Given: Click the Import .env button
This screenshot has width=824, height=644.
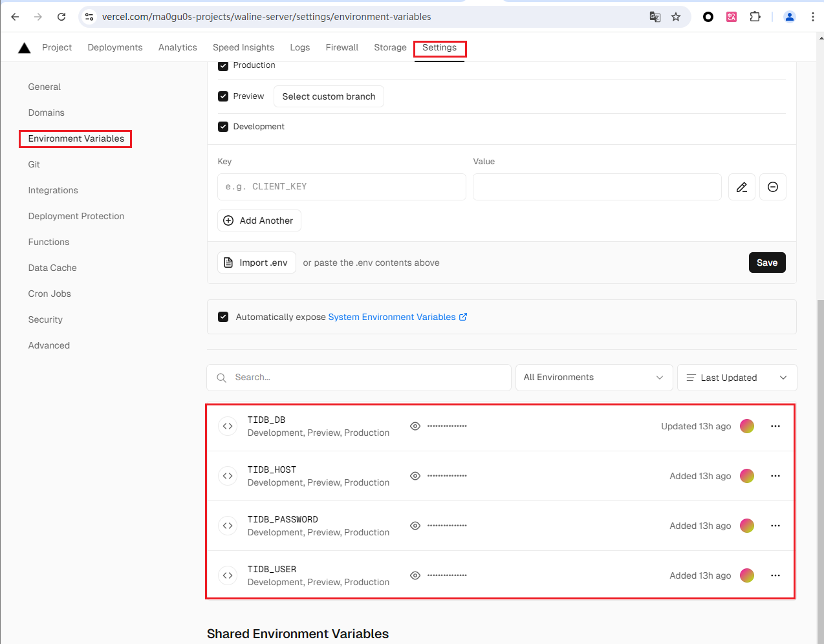Looking at the screenshot, I should pos(257,263).
